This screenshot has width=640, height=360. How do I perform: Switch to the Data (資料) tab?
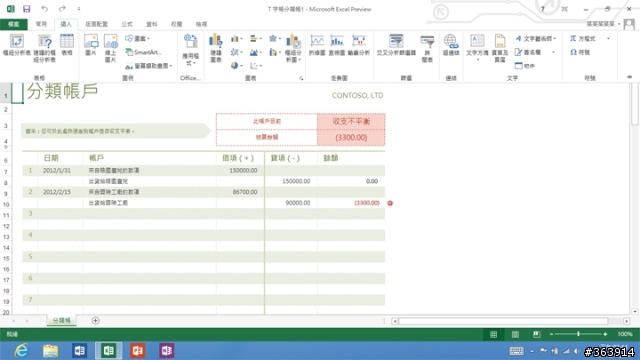pyautogui.click(x=152, y=24)
